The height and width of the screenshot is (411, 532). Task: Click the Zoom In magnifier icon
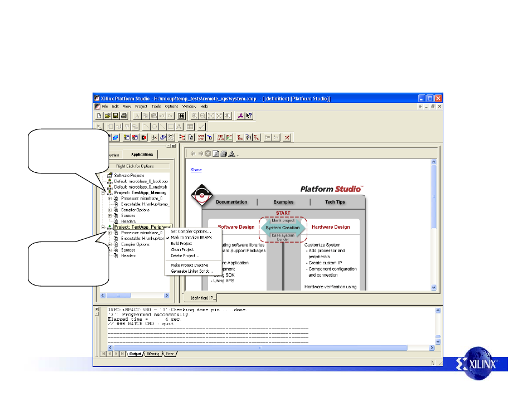pyautogui.click(x=195, y=116)
